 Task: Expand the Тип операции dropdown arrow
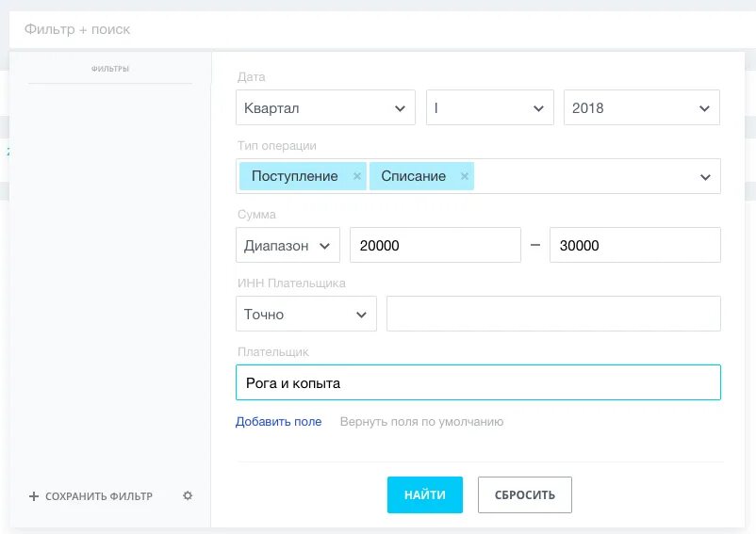point(705,177)
